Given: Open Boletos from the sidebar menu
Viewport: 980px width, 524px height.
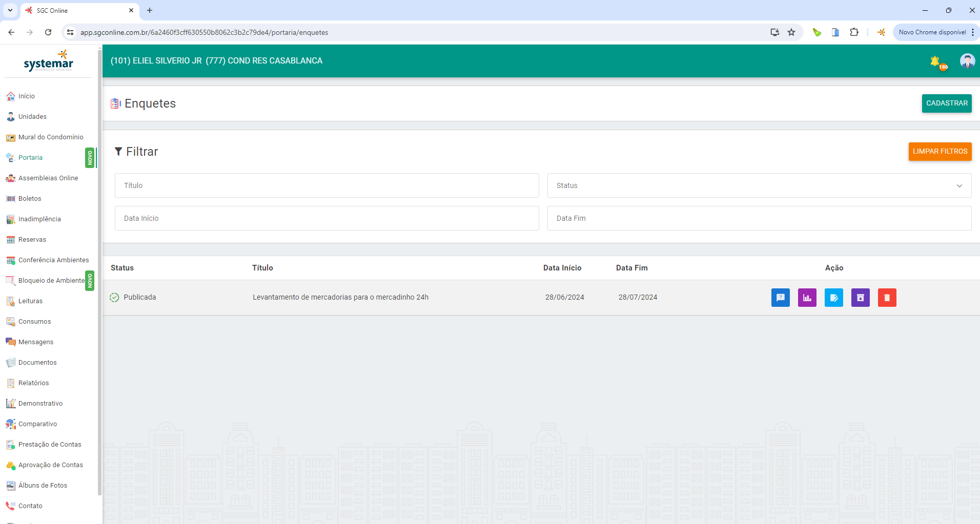Looking at the screenshot, I should click(x=30, y=199).
